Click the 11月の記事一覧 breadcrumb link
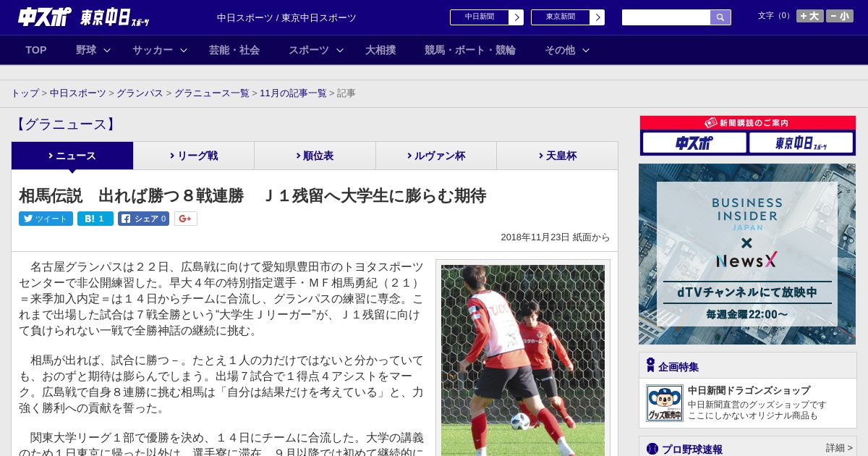This screenshot has width=868, height=456. click(293, 93)
